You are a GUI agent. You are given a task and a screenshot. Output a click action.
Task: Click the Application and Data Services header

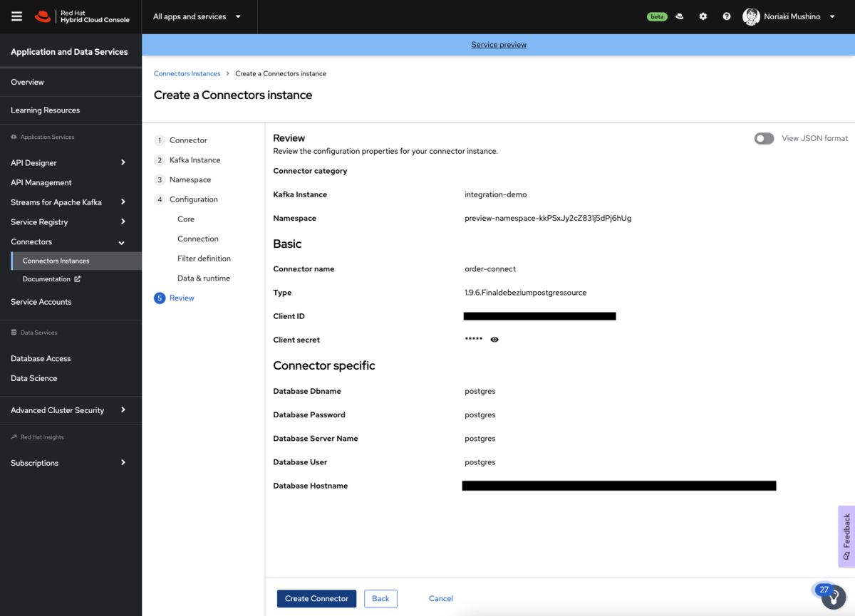[69, 52]
